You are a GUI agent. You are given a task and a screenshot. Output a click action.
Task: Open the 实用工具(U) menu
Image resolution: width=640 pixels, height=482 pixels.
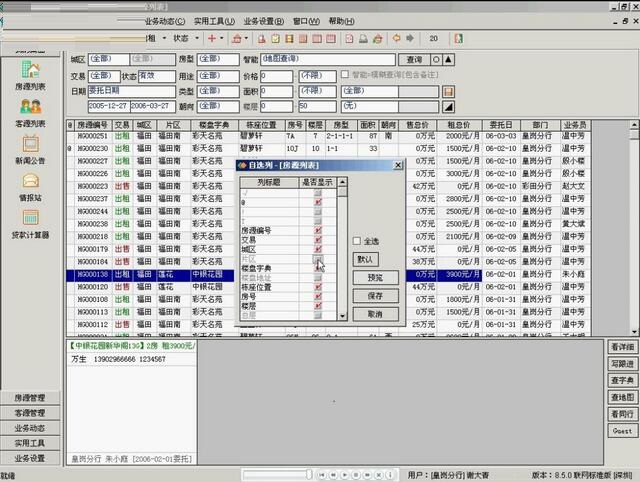coord(215,21)
